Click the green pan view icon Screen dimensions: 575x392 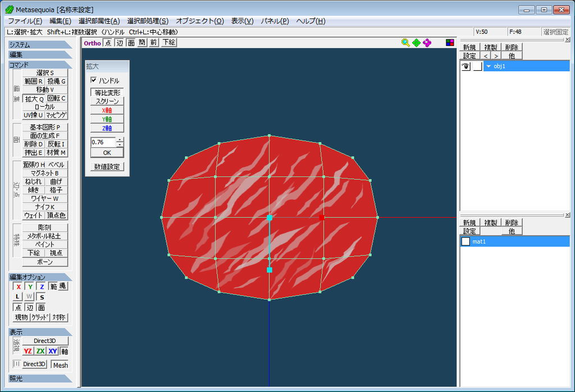coord(416,43)
